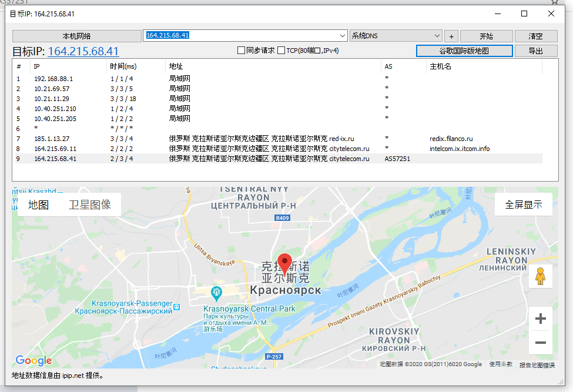Screen dimensions: 573x392
Task: Zoom out the map with minus
Action: pos(541,342)
